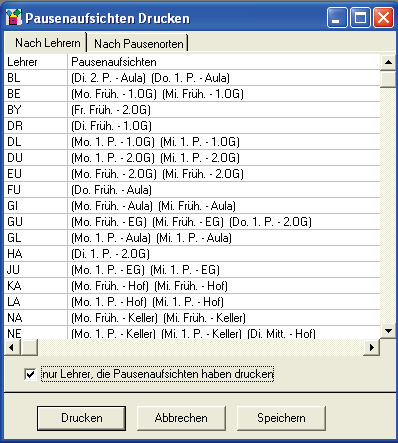Viewport: 398px width, 443px height.
Task: Open the Nach Pausenorten tab
Action: pyautogui.click(x=138, y=43)
